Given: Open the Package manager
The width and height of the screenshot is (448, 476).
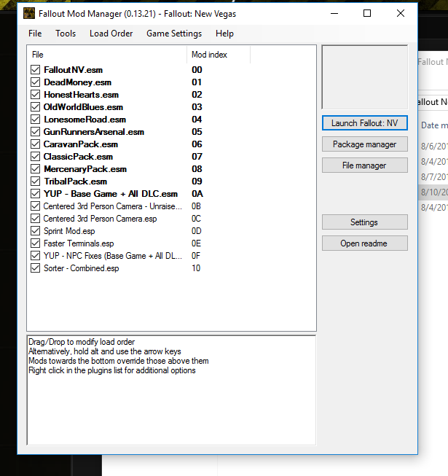Looking at the screenshot, I should (x=364, y=144).
